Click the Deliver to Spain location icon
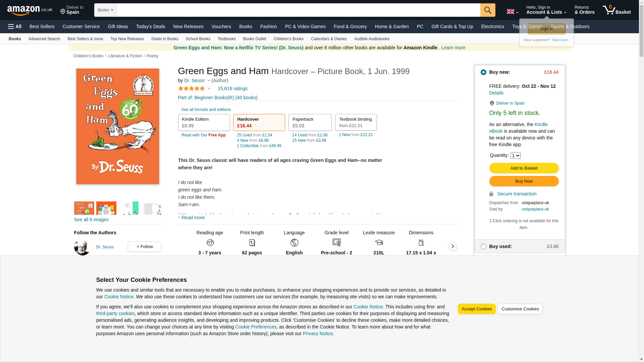The image size is (644, 362). [63, 12]
